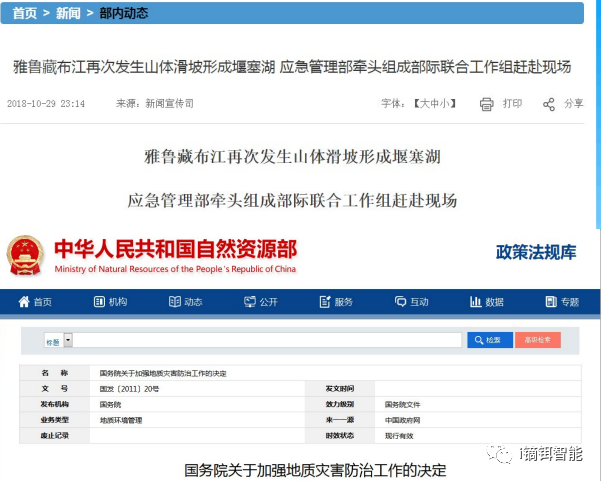Open the 机构 section icon

point(99,302)
